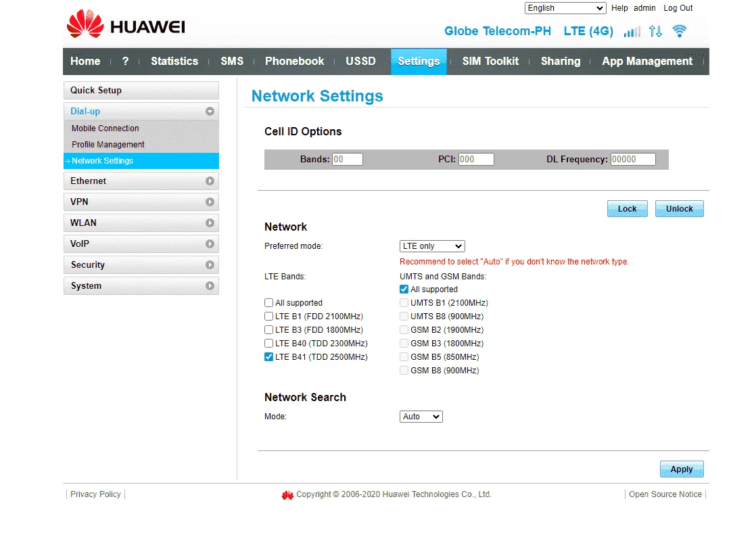This screenshot has height=560, width=754.
Task: Click the small Huawei logo in footer
Action: pyautogui.click(x=287, y=495)
